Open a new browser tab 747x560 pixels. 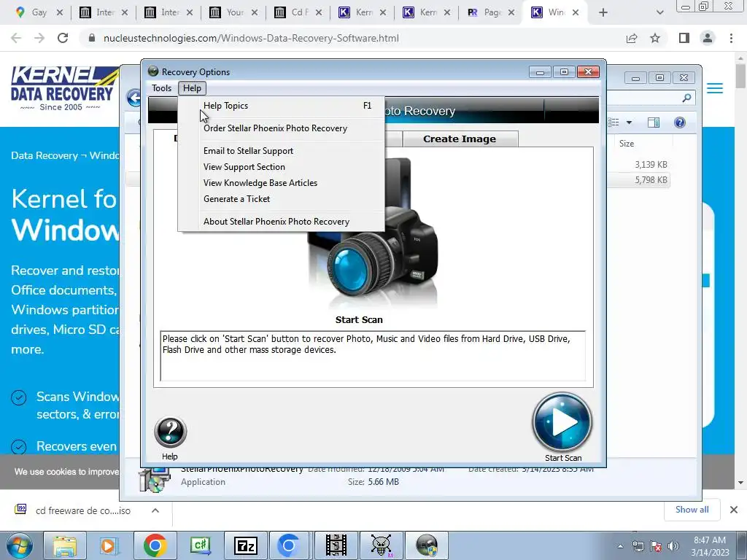point(603,13)
